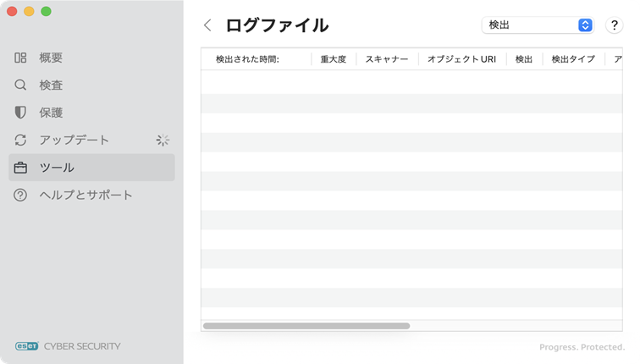The width and height of the screenshot is (640, 364).
Task: Click the 検出タイプ column header
Action: (573, 59)
